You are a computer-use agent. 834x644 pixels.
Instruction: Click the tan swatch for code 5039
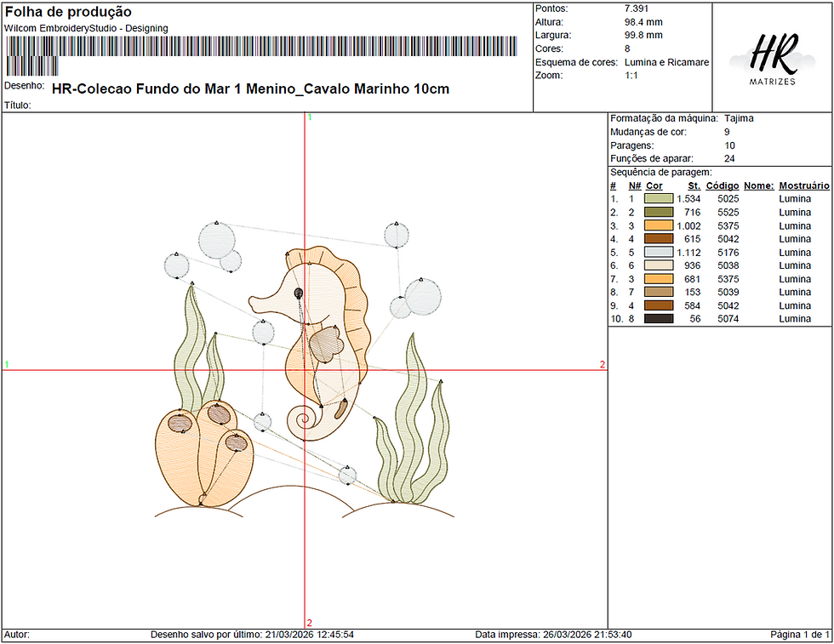point(659,292)
